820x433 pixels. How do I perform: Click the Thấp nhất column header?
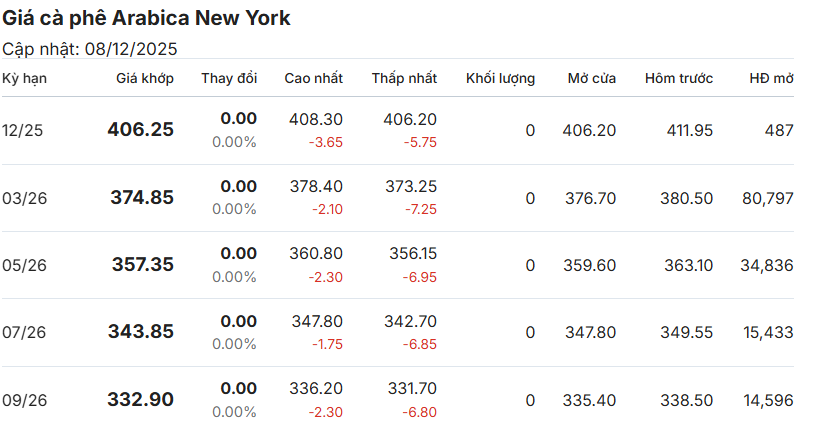click(404, 78)
